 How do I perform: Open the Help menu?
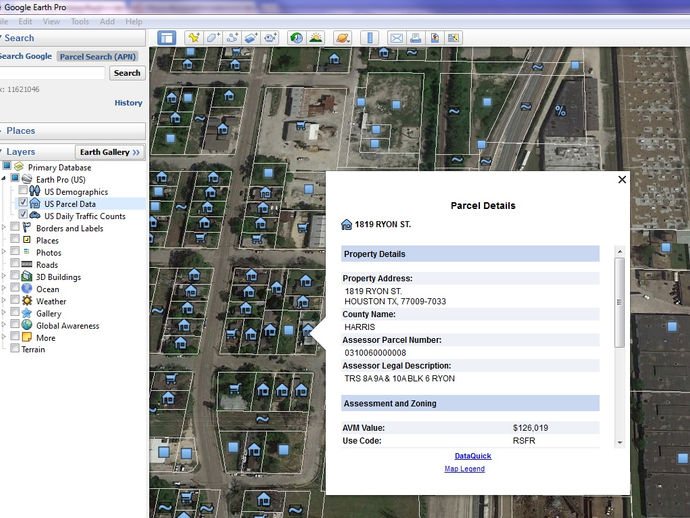[134, 22]
